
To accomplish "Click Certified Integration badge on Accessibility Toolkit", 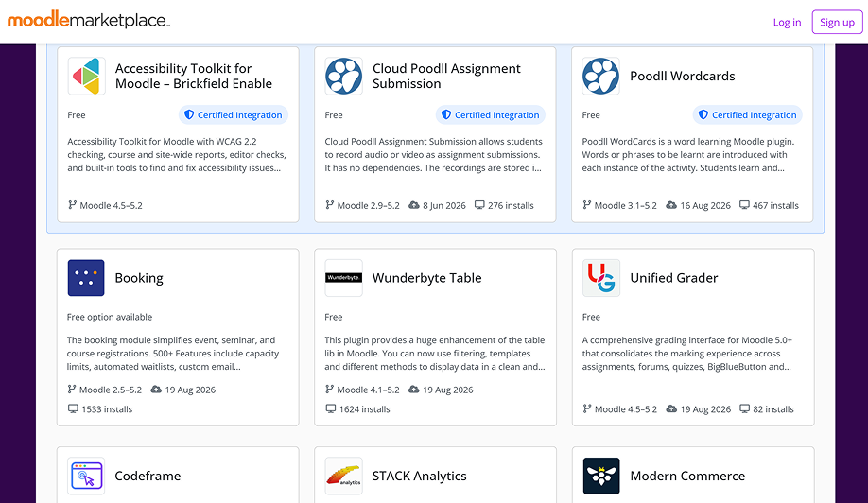I will point(233,115).
